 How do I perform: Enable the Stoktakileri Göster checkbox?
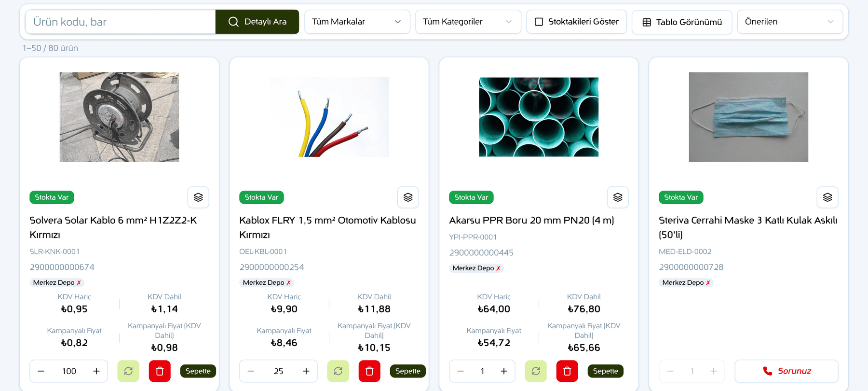pyautogui.click(x=539, y=22)
